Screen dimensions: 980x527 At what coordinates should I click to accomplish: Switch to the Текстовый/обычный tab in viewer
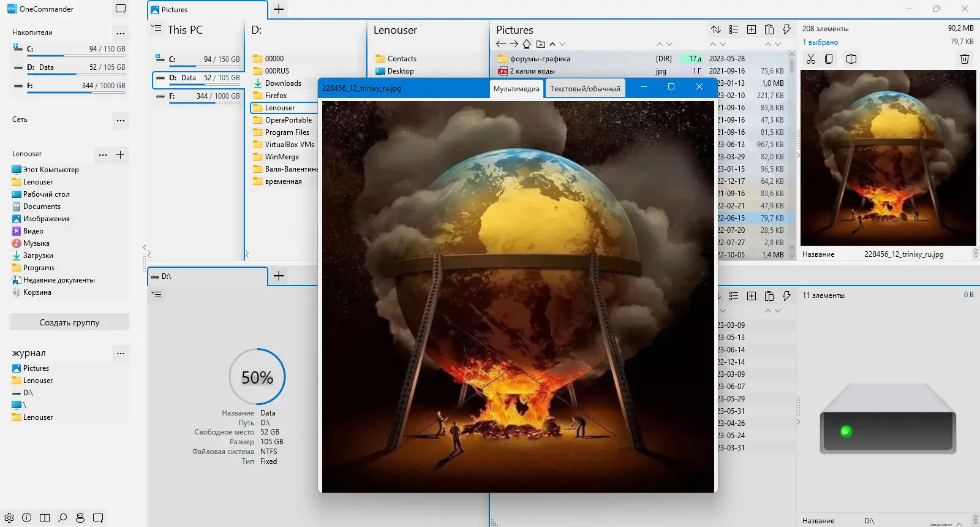(585, 89)
